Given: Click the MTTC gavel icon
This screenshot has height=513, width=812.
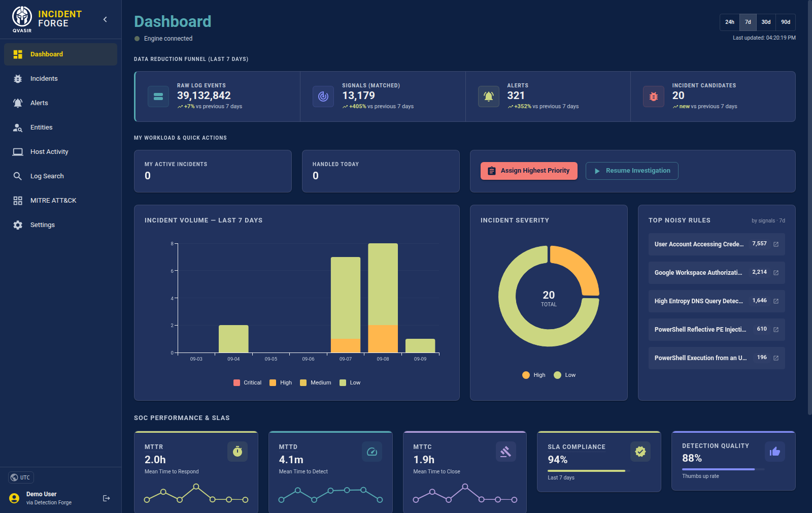Looking at the screenshot, I should tap(506, 452).
